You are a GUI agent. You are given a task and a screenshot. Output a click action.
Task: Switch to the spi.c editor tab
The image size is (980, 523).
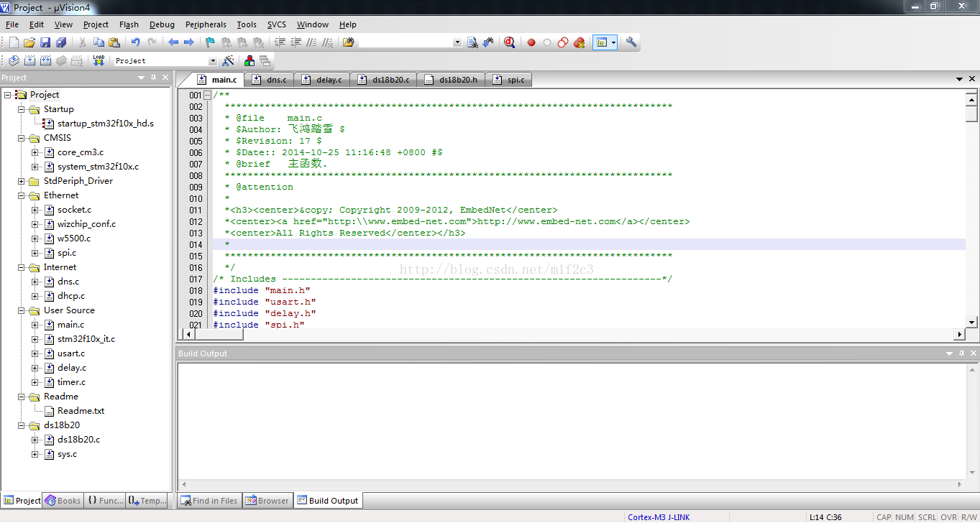click(508, 80)
